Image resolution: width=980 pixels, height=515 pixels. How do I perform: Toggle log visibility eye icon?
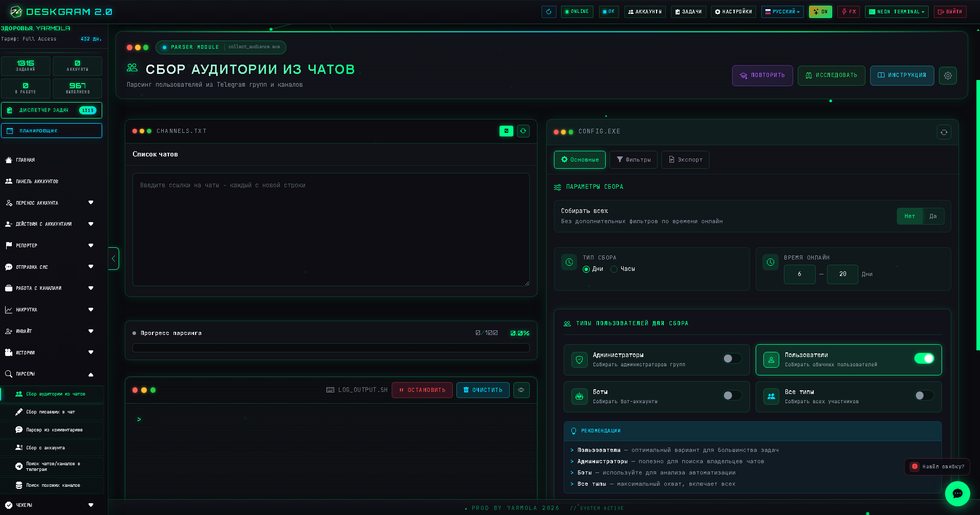(521, 390)
